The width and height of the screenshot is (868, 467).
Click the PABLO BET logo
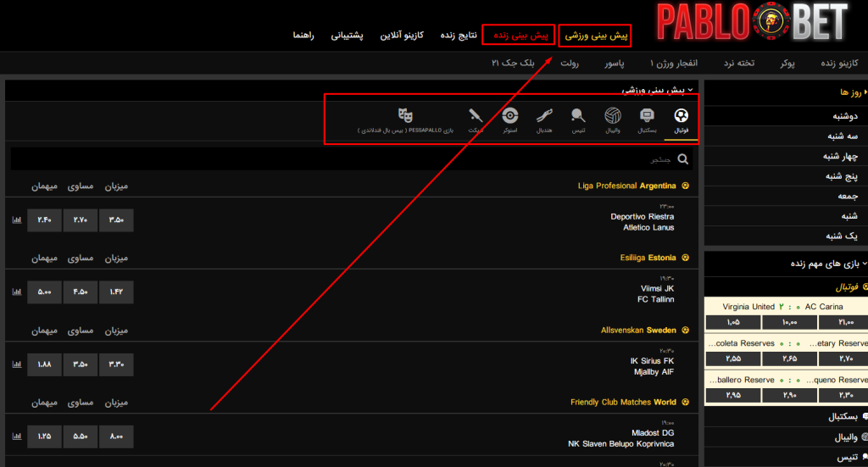pyautogui.click(x=752, y=22)
